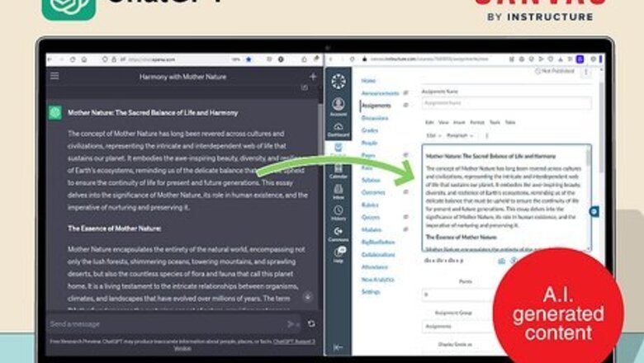Click the rich text editor scrollbar
644x363 pixels.
coord(588,158)
